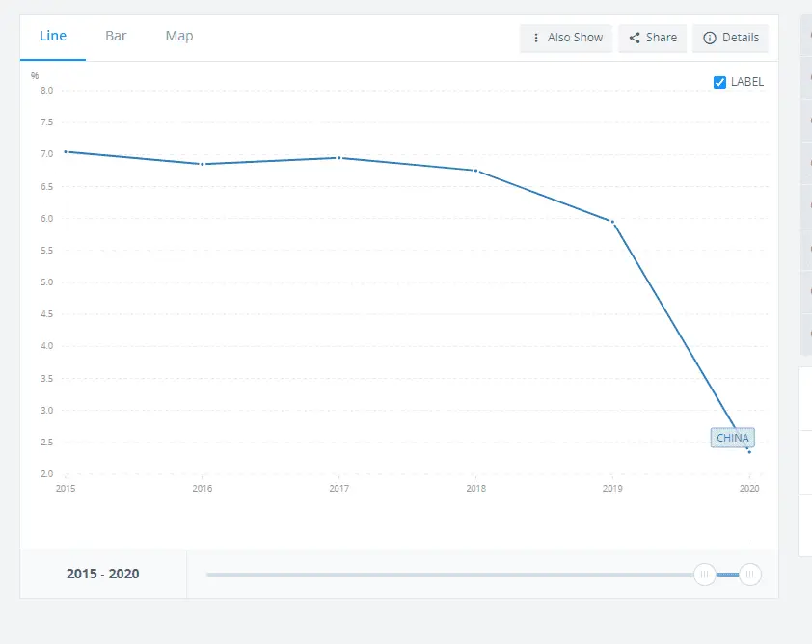Viewport: 812px width, 644px height.
Task: Click the left year-range slider handle
Action: coord(705,575)
